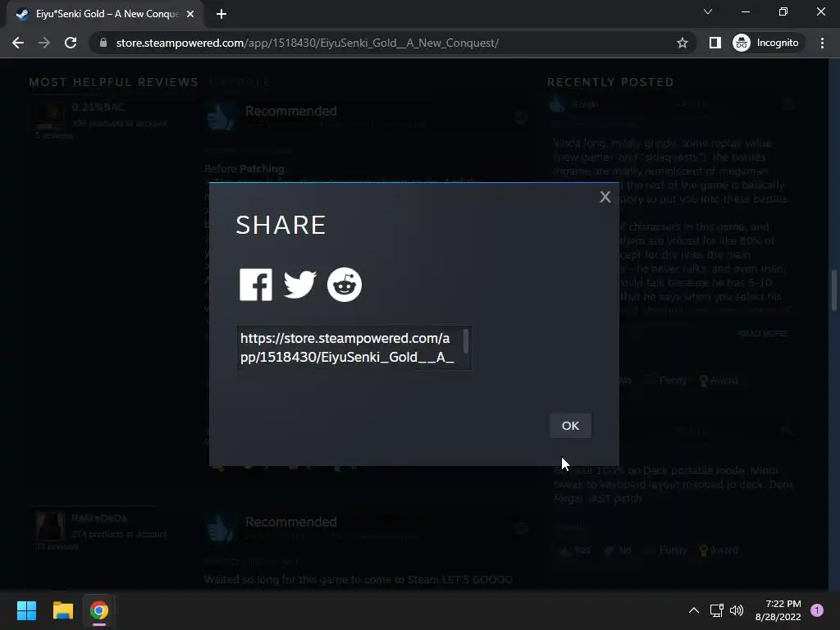840x630 pixels.
Task: Open File Explorer from the taskbar
Action: tap(62, 610)
